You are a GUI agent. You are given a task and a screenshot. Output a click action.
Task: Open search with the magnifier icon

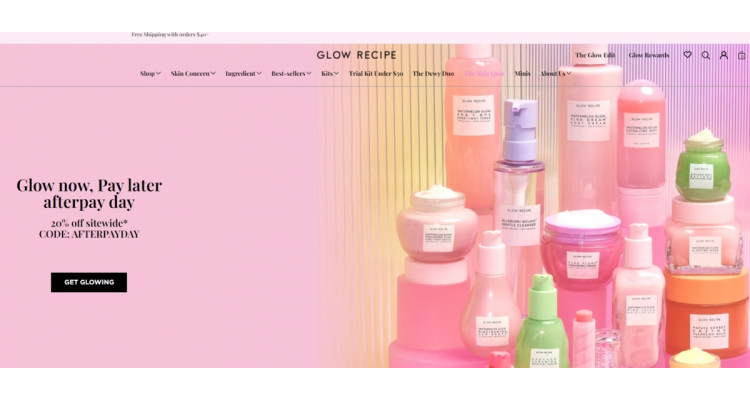click(706, 55)
